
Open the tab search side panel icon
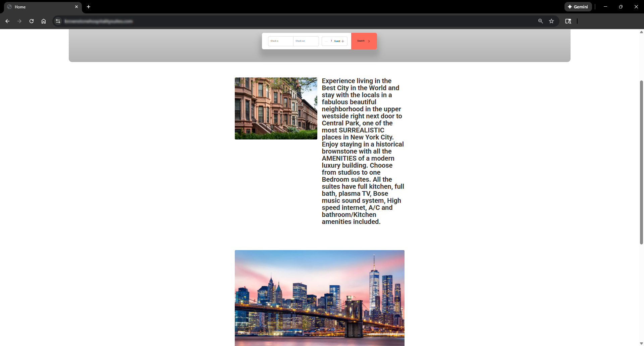pyautogui.click(x=568, y=21)
